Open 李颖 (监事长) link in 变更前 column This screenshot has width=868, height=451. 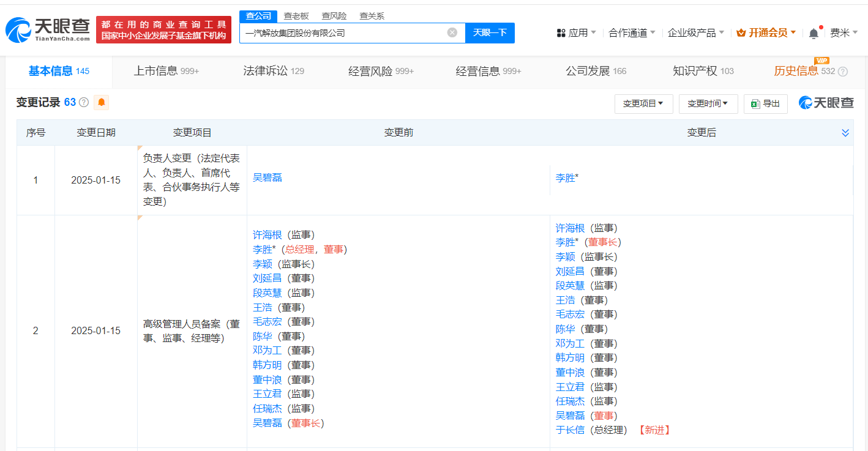(263, 264)
